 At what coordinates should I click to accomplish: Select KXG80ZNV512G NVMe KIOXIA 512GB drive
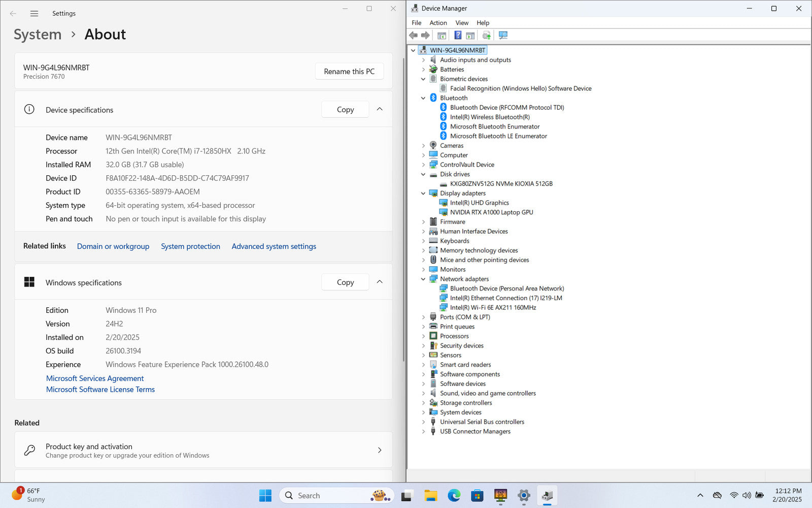click(501, 184)
